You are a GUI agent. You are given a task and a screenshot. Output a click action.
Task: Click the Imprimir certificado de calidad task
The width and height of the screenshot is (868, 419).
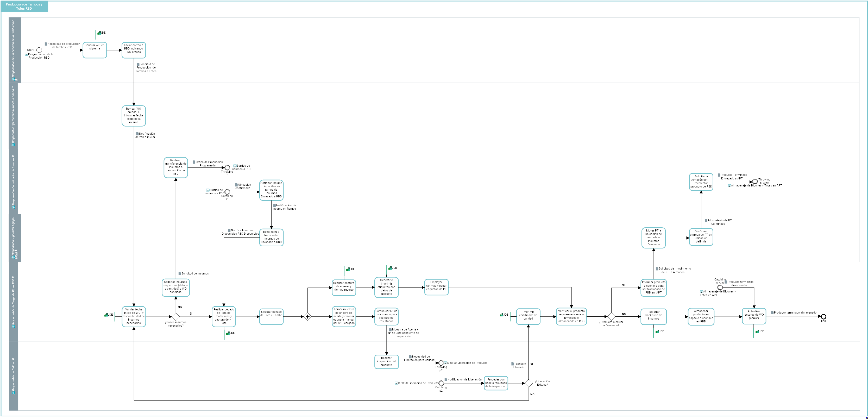pyautogui.click(x=528, y=316)
